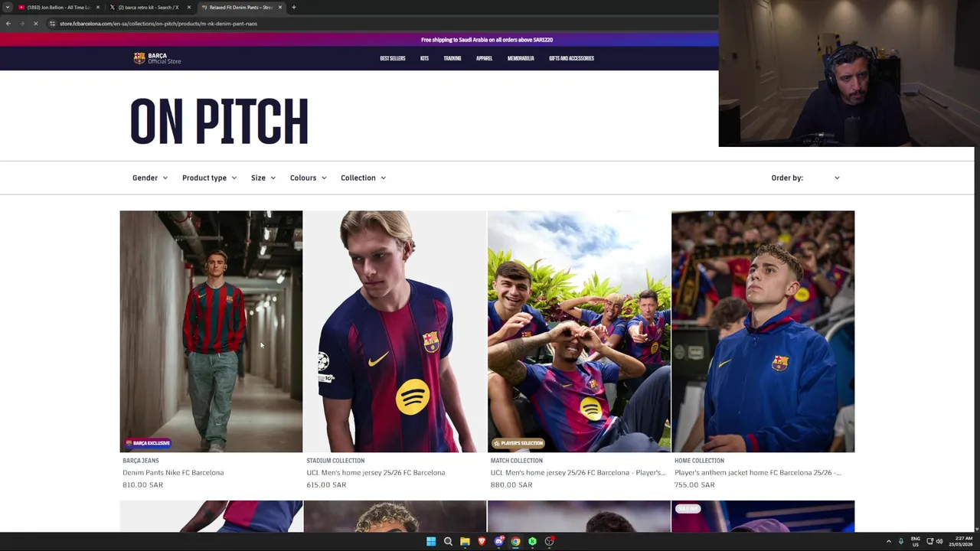Close the barca retro kit search tab
The width and height of the screenshot is (980, 551).
pyautogui.click(x=189, y=7)
